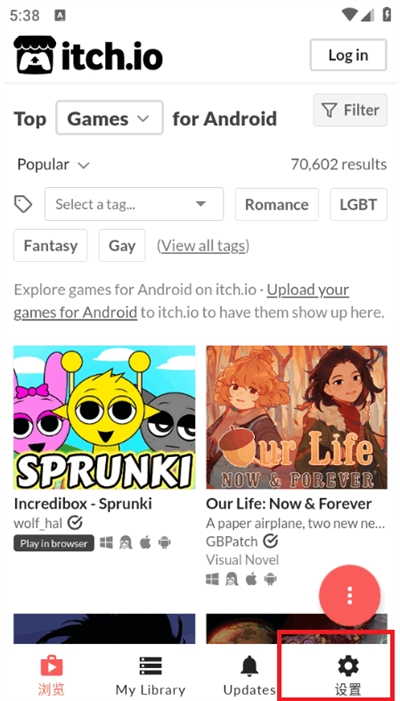Open Incredibox - Sprunki game thumbnail

click(x=104, y=417)
